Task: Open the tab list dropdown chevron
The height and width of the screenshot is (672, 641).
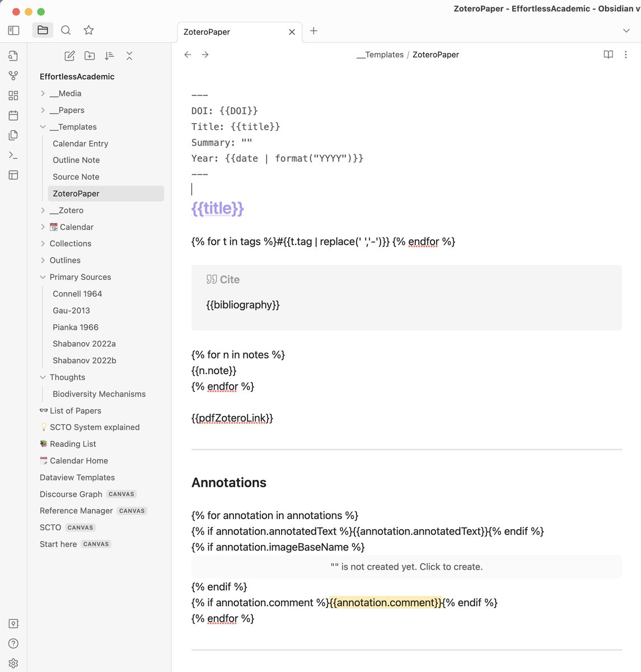Action: click(626, 31)
